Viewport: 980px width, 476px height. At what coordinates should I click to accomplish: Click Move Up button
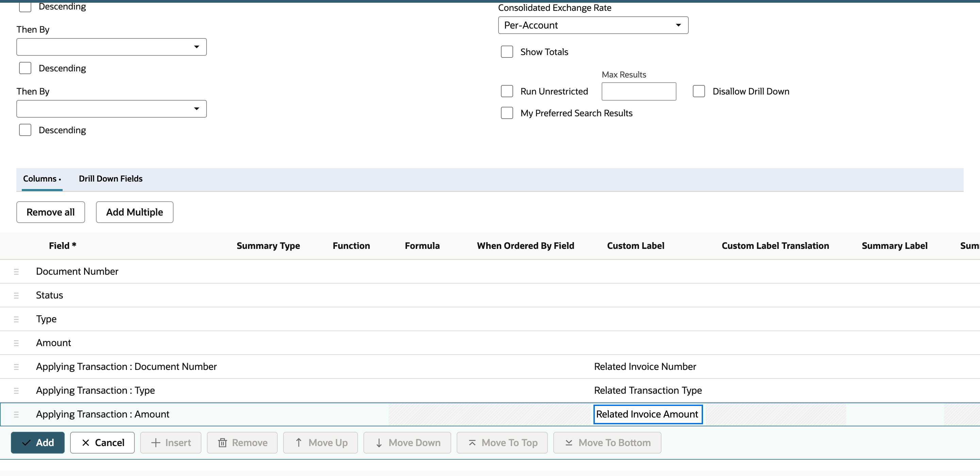click(x=320, y=443)
